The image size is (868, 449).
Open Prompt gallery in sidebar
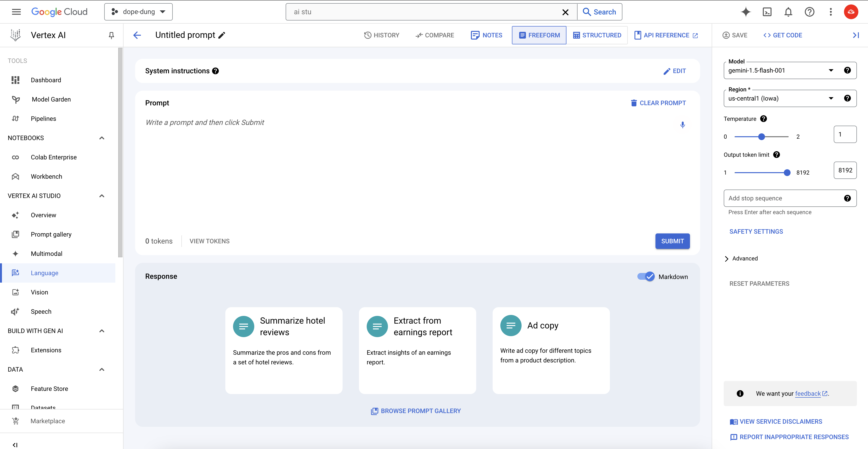(51, 234)
